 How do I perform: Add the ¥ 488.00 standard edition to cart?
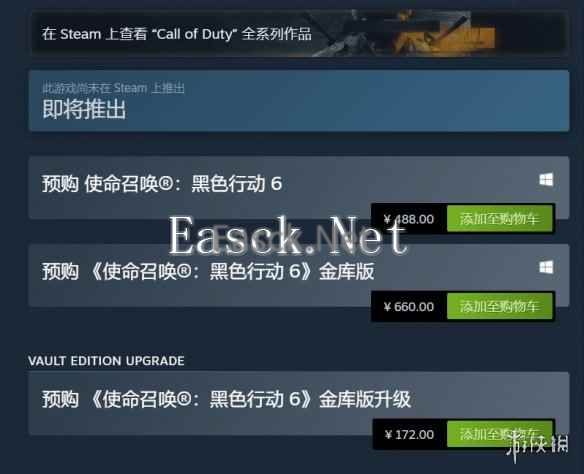tap(499, 219)
